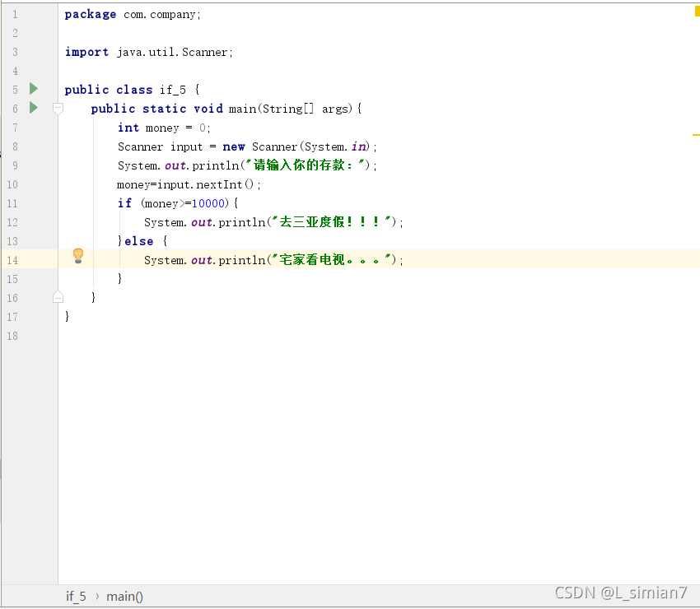Select the main() breadcrumb in the bottom bar
This screenshot has width=700, height=609.
[124, 596]
